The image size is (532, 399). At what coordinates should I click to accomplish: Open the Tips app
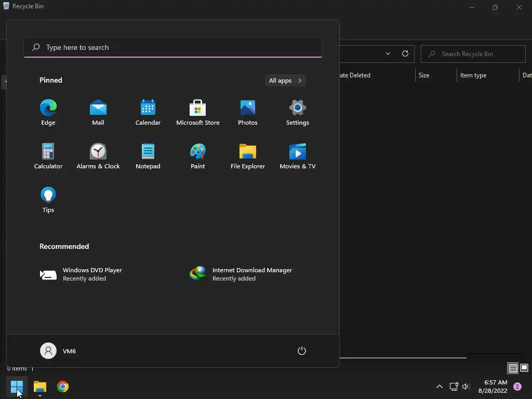pyautogui.click(x=48, y=200)
